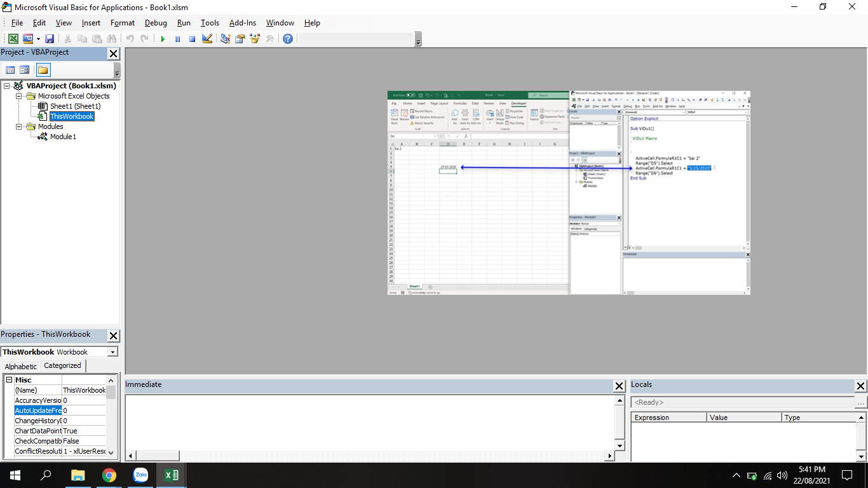Close the Project - VBAProject panel

click(x=113, y=54)
